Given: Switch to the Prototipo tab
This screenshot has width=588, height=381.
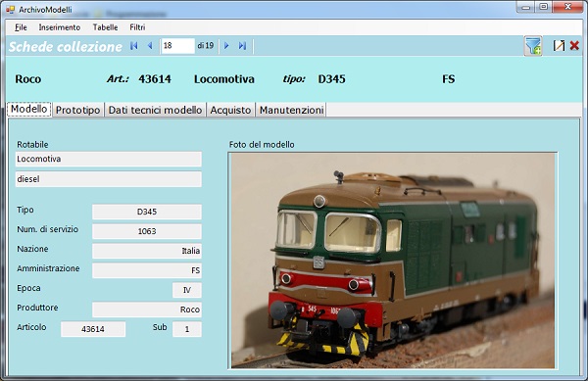Looking at the screenshot, I should coord(78,110).
